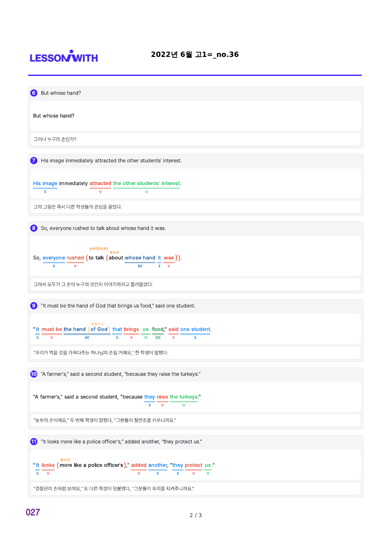This screenshot has width=392, height=555.
Task: Click the orange 형용사구 label above 'of God'
Action: point(97,324)
